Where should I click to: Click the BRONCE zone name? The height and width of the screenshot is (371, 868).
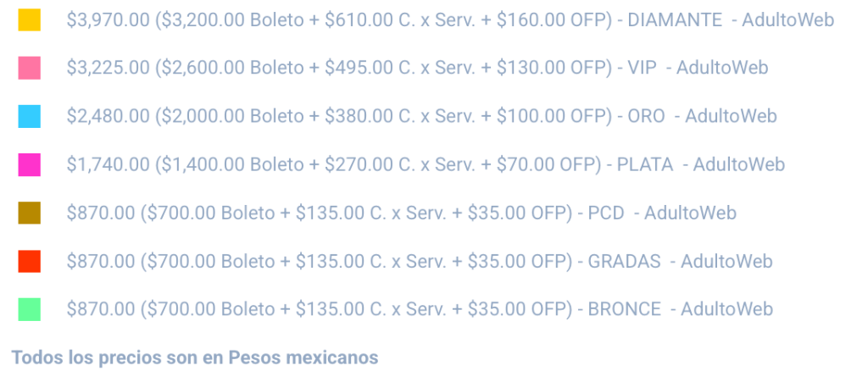click(x=625, y=309)
